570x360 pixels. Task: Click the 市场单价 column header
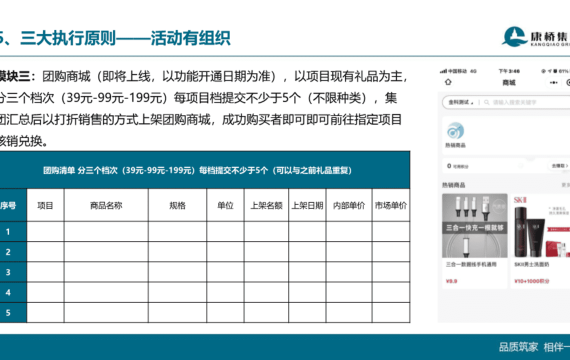pyautogui.click(x=391, y=205)
